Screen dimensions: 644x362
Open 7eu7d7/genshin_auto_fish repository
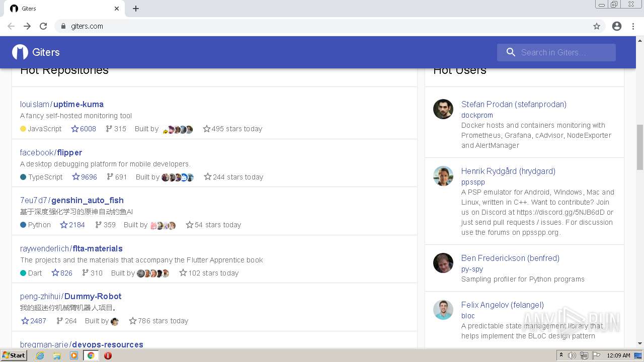coord(72,200)
